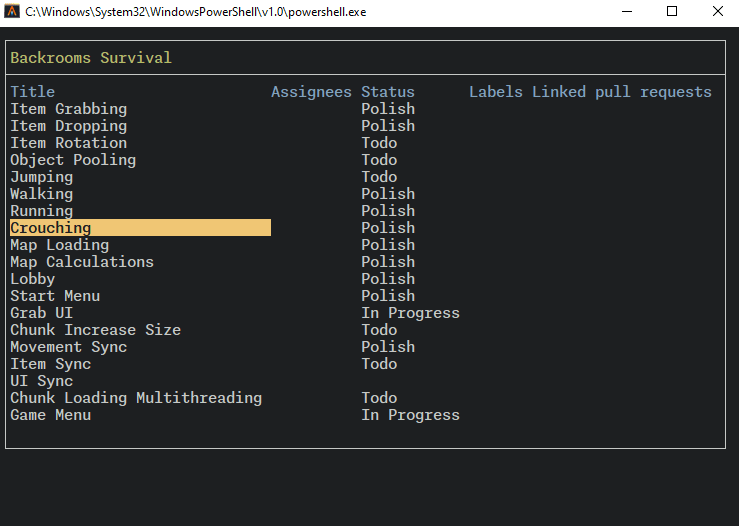The width and height of the screenshot is (739, 526).
Task: Select the Item Grabbing row
Action: pyautogui.click(x=68, y=109)
